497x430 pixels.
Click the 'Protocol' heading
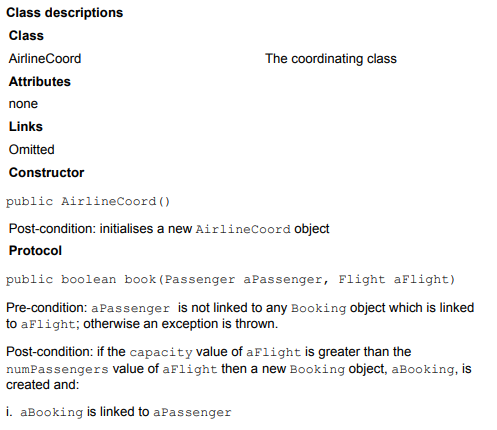click(x=35, y=251)
